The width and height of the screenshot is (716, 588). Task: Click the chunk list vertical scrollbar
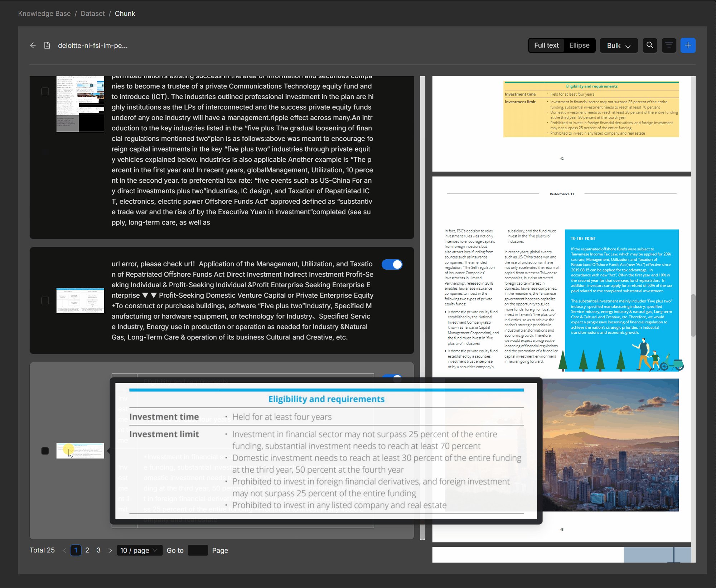(422, 308)
